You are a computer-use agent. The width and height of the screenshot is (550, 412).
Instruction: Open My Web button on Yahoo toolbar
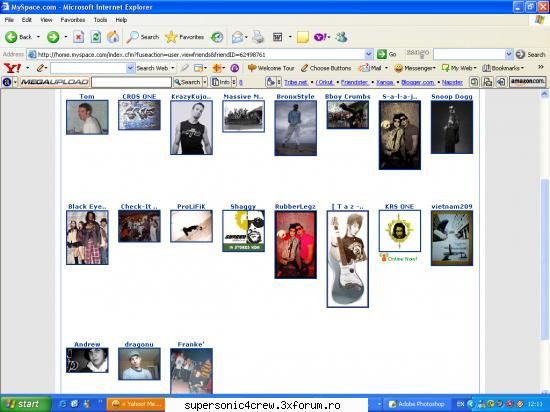tap(458, 68)
